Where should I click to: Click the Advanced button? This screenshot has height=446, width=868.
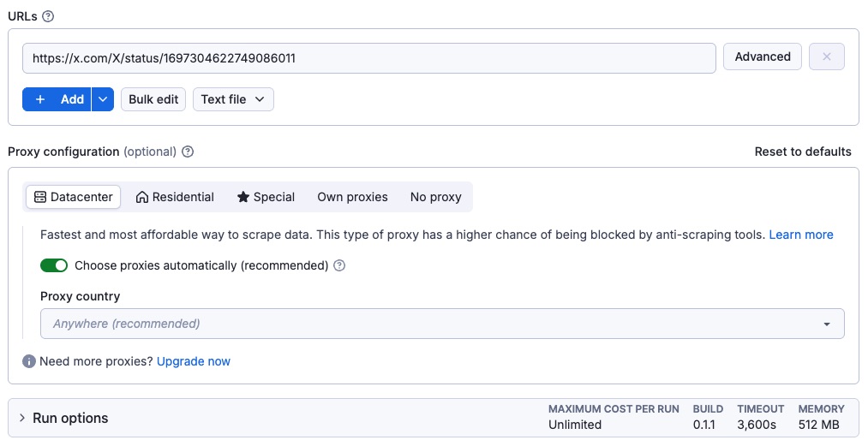tap(763, 57)
